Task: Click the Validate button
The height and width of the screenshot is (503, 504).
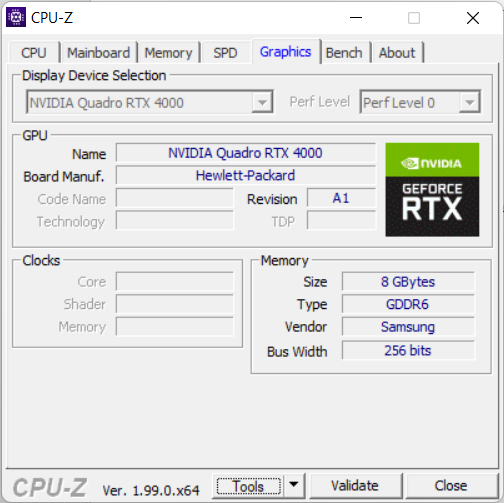Action: pyautogui.click(x=355, y=486)
